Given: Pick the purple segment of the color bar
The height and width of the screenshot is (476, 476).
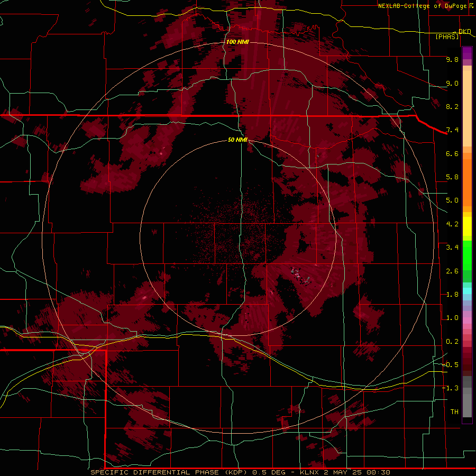Looking at the screenshot, I should click(x=467, y=53).
